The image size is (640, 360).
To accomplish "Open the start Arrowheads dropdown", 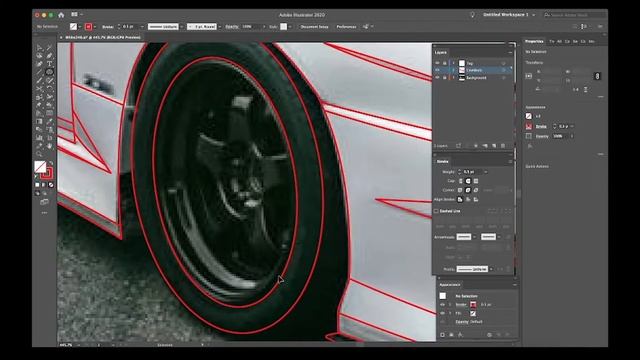I will [475, 237].
